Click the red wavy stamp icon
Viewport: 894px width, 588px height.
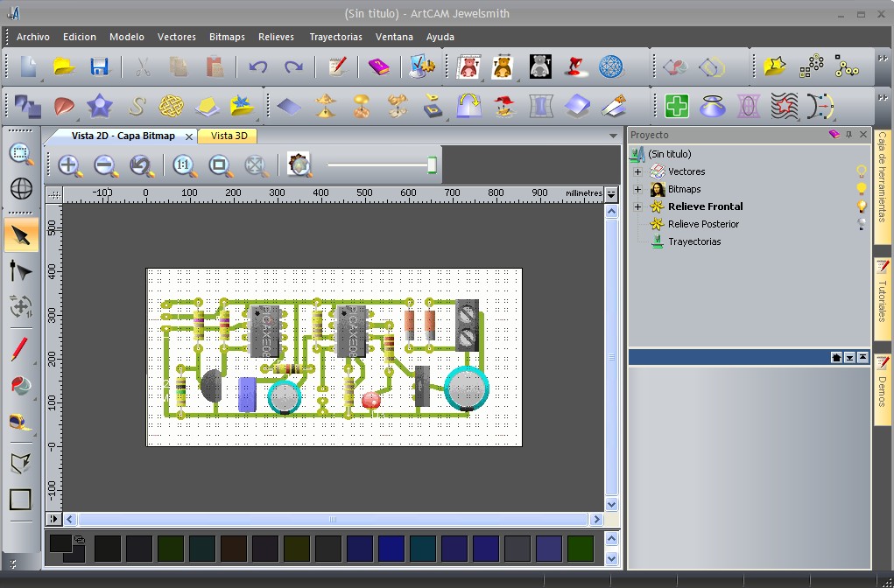click(x=784, y=106)
